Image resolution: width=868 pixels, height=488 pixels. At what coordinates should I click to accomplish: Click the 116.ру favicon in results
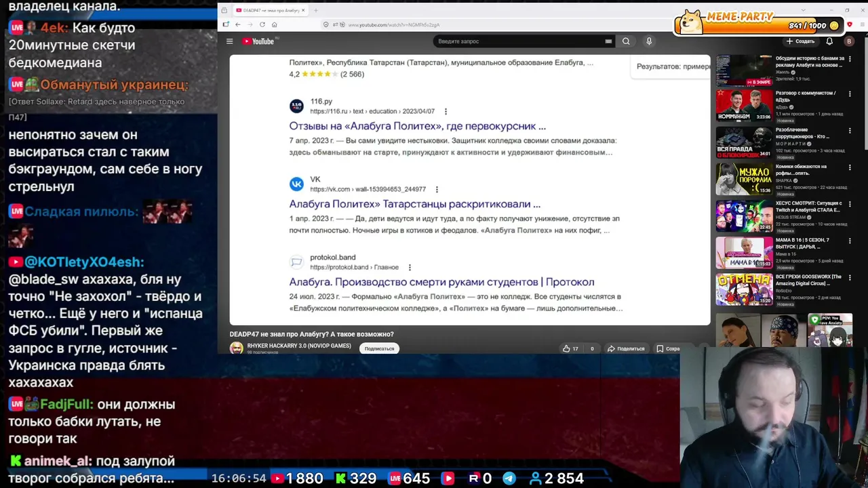click(296, 106)
